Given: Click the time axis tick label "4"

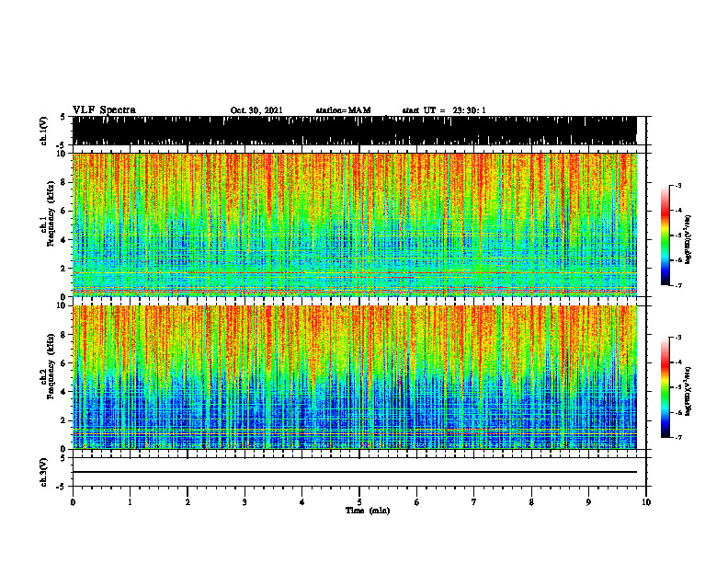Looking at the screenshot, I should click(302, 502).
